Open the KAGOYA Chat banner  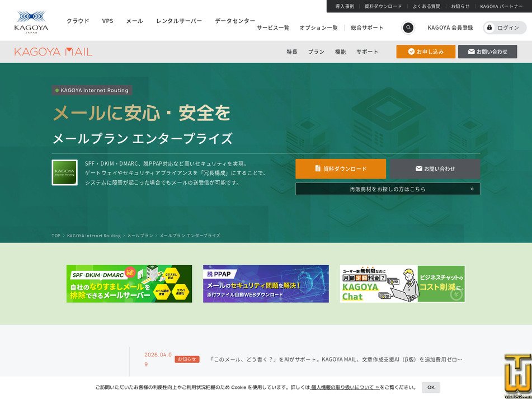tap(402, 284)
